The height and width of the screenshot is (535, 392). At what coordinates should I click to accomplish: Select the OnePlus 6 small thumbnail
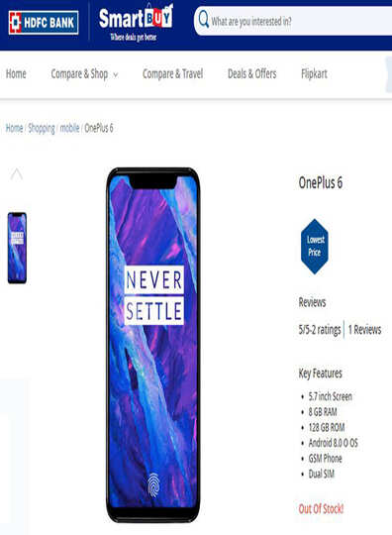(x=17, y=248)
